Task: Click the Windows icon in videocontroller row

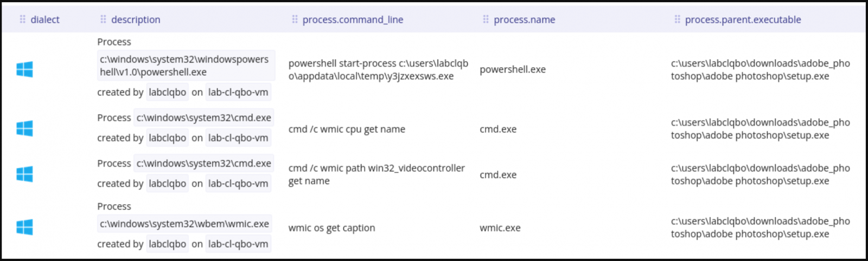Action: click(x=24, y=174)
